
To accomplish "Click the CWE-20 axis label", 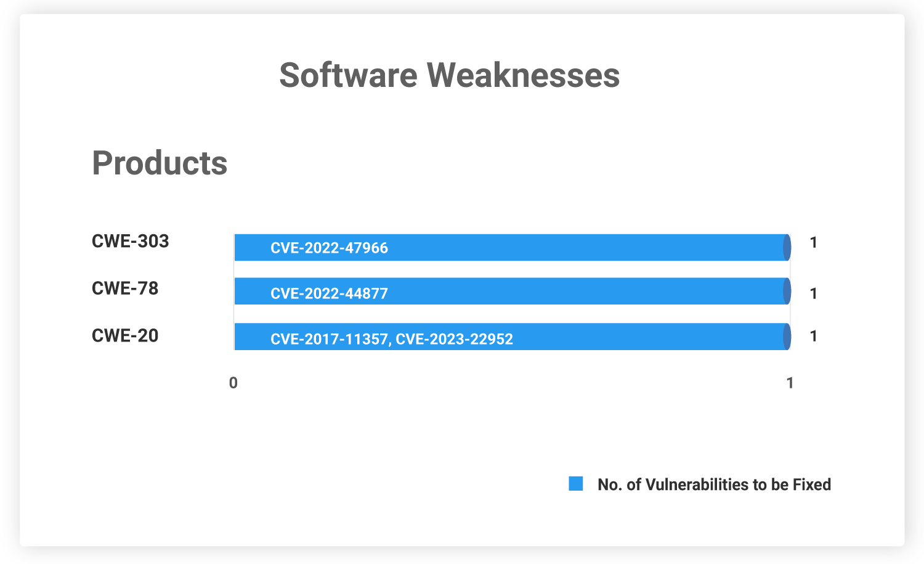I will pos(125,335).
